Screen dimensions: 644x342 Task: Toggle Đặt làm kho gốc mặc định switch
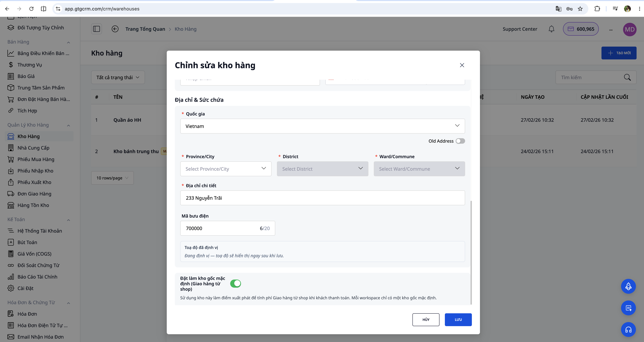coord(235,283)
